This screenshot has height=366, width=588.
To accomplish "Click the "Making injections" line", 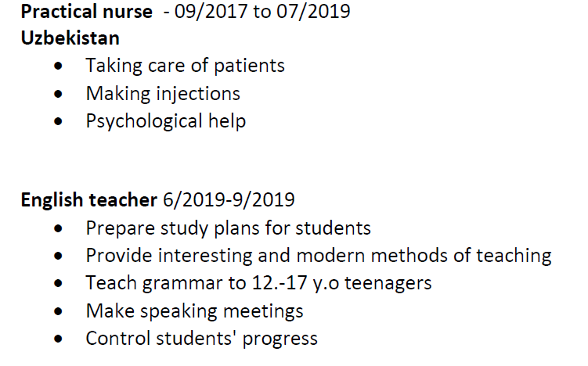I will click(163, 94).
